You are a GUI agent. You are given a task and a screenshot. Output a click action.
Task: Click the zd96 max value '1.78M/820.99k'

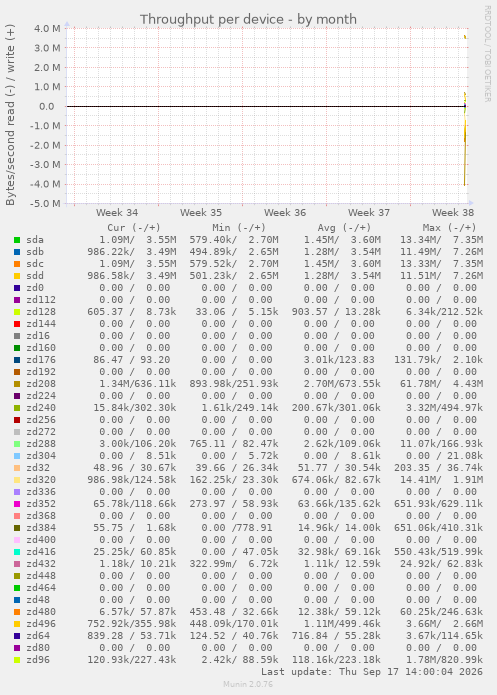[445, 660]
